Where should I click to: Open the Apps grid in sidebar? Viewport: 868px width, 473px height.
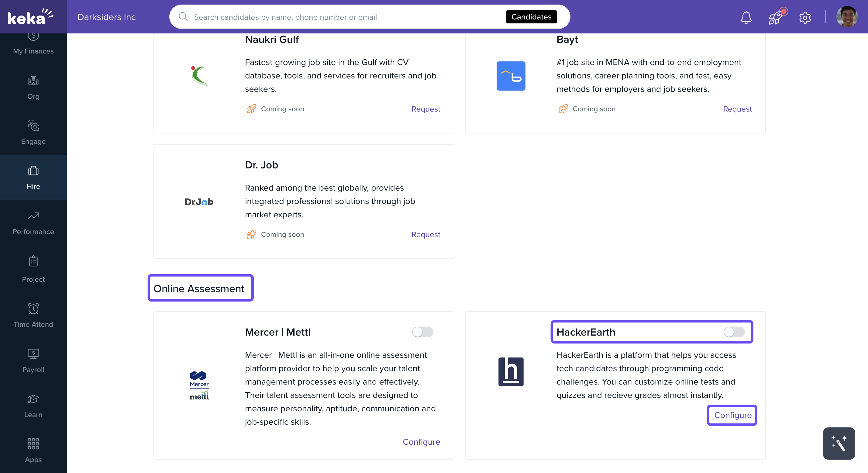[x=33, y=451]
